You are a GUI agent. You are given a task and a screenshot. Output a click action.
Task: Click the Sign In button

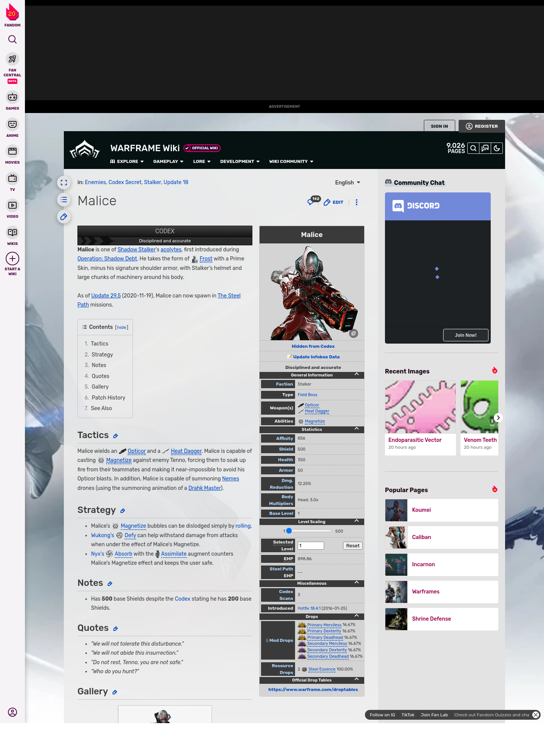click(x=439, y=126)
